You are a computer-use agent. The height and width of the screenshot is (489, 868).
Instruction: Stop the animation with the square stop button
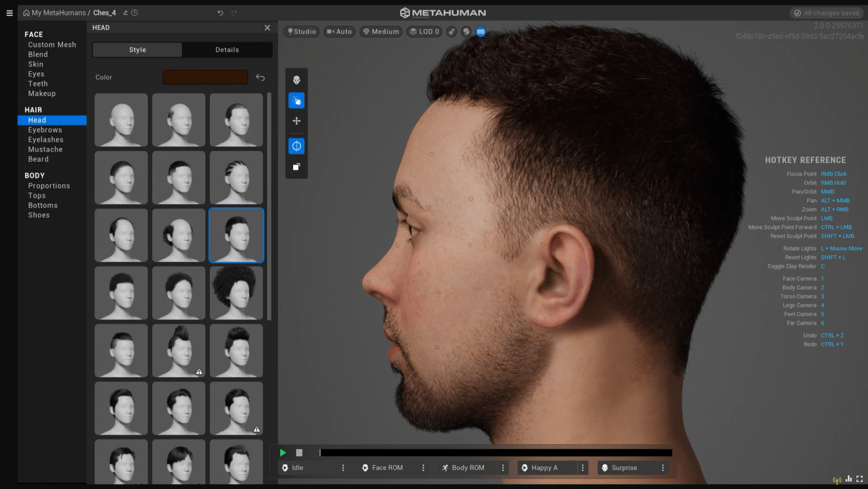[x=299, y=453]
